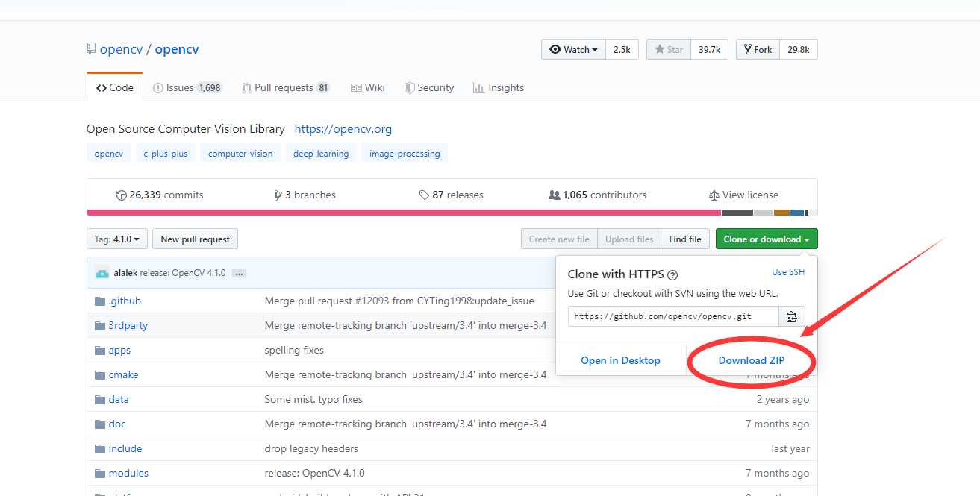Click the opencv owner link

(121, 49)
